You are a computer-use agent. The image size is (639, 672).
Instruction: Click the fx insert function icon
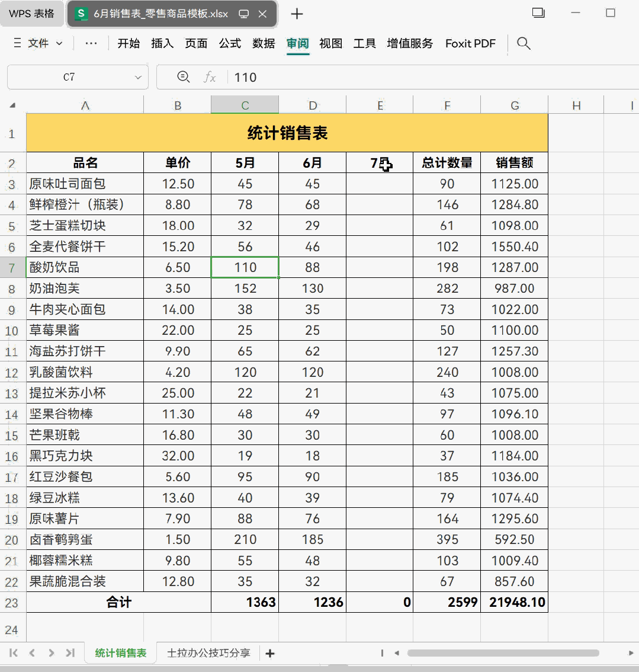210,77
